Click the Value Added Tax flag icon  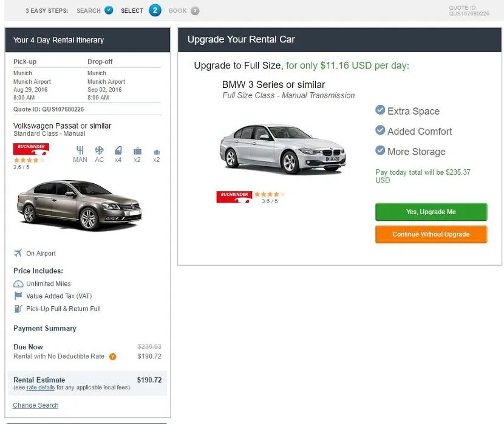coord(18,295)
